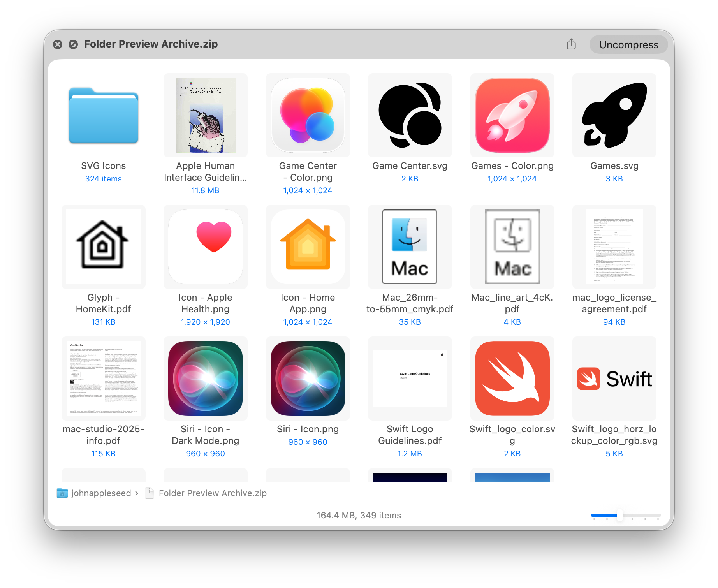The height and width of the screenshot is (588, 718).
Task: Click johnappleseed in the path bar
Action: [101, 493]
